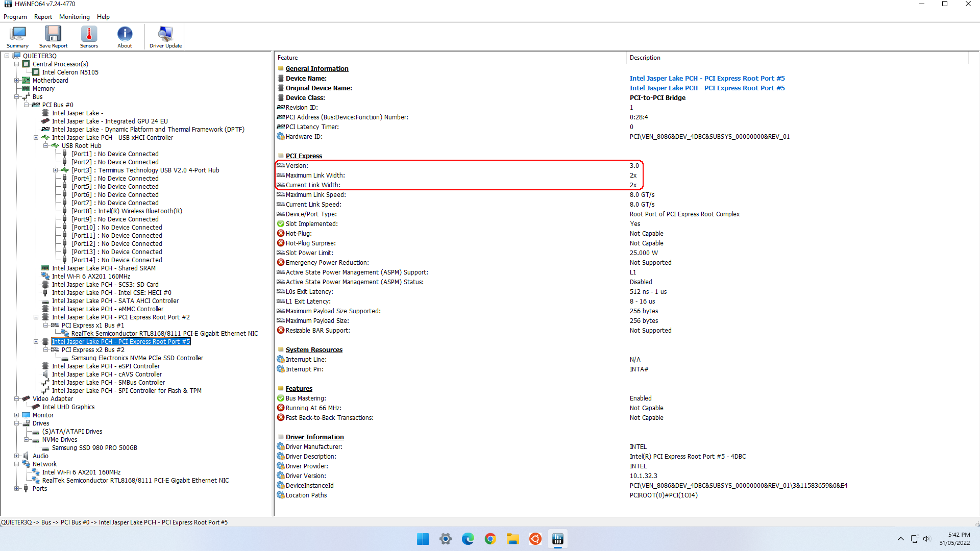Click the Description column header
The height and width of the screenshot is (551, 980).
click(645, 58)
